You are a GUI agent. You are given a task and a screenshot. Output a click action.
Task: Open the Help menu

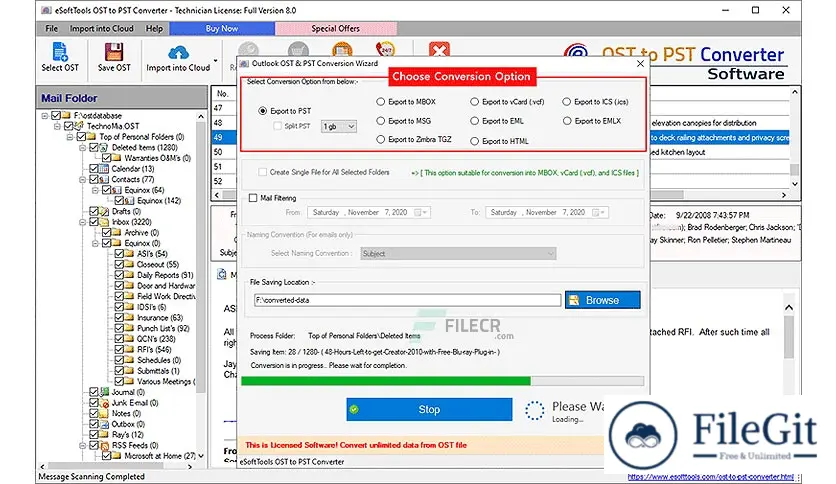[155, 29]
